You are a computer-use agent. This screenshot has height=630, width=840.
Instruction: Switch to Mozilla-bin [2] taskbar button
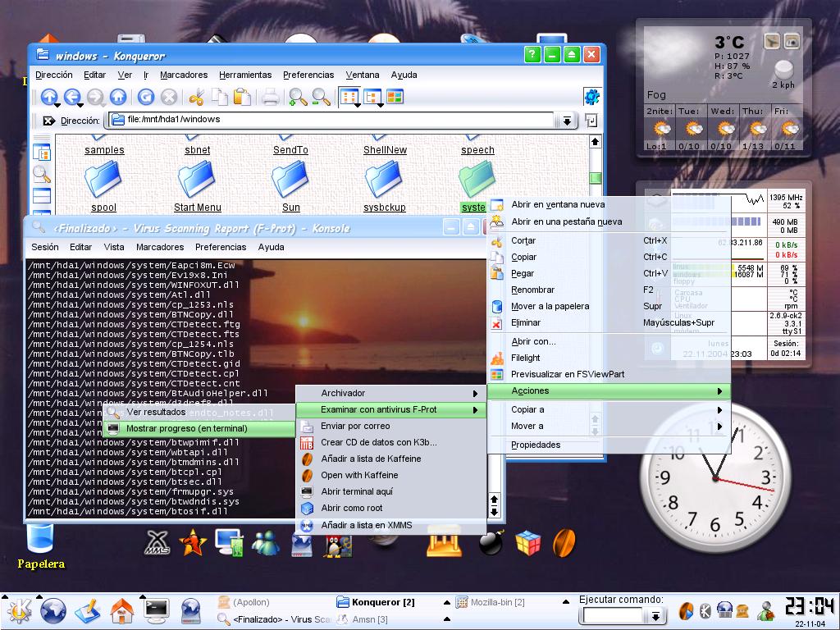pos(491,603)
